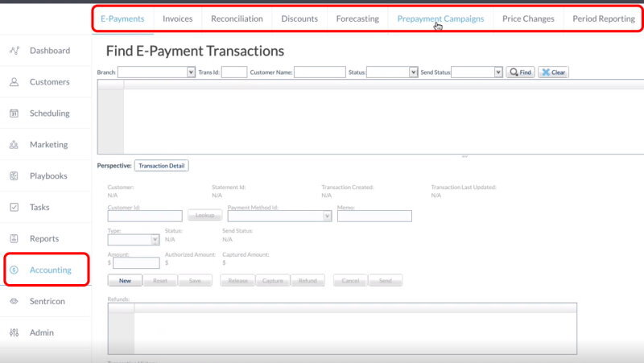The image size is (644, 363).
Task: Click the Playbooks icon in sidebar
Action: pyautogui.click(x=14, y=176)
